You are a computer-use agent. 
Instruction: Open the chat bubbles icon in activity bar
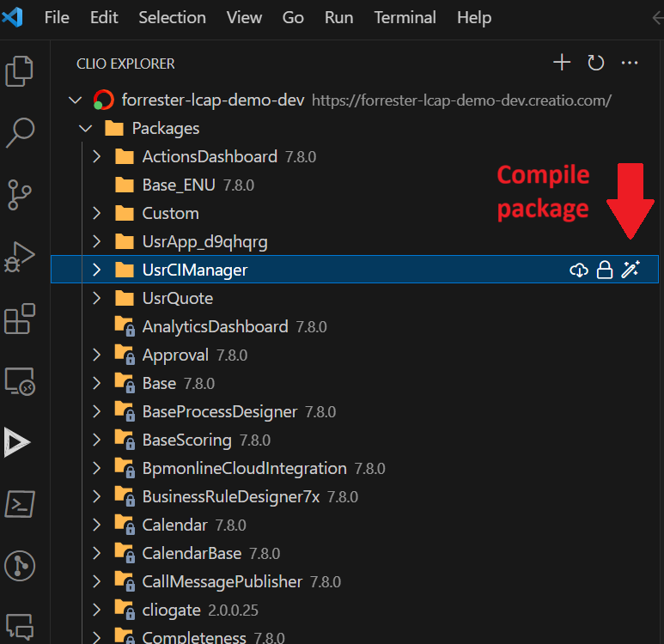(x=20, y=626)
